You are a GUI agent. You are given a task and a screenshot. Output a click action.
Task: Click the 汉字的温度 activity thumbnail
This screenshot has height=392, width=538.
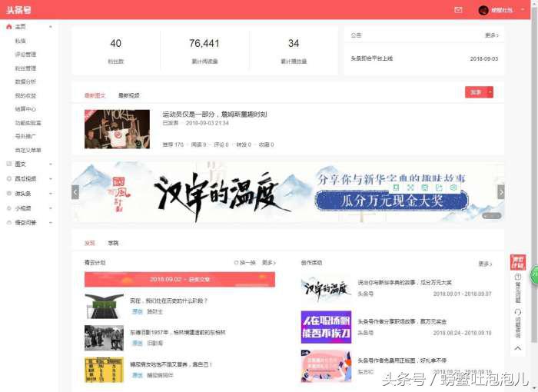coord(327,288)
